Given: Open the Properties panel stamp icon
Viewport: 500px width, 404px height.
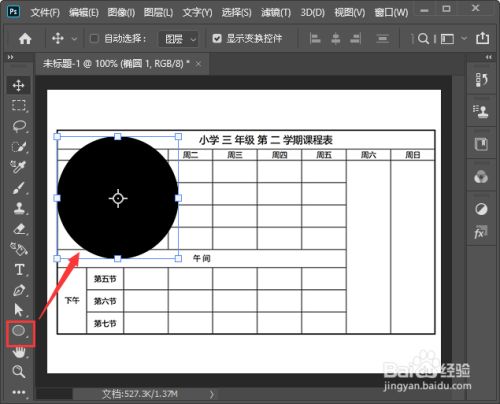Looking at the screenshot, I should (x=481, y=112).
